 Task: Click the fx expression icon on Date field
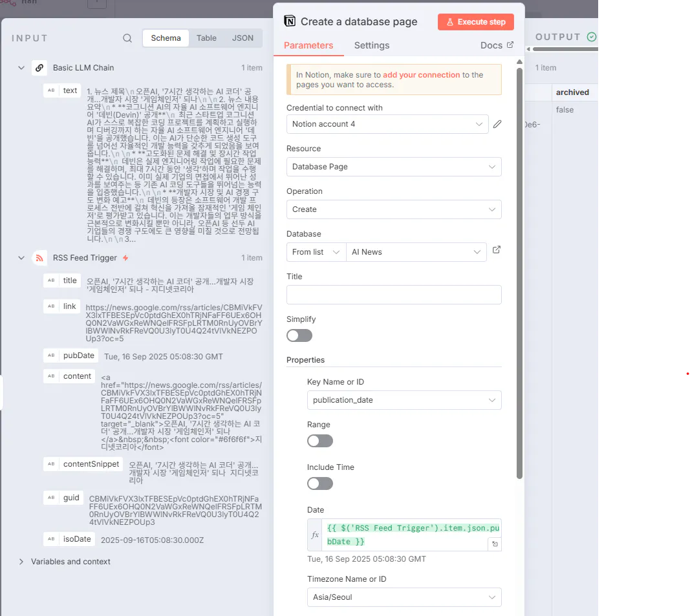point(315,535)
